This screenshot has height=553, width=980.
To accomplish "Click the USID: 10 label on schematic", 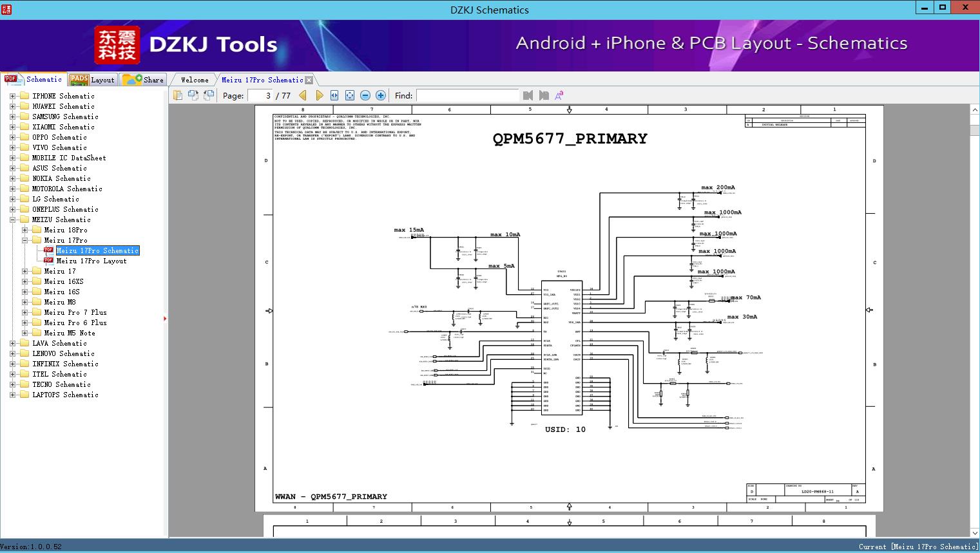I will 565,429.
